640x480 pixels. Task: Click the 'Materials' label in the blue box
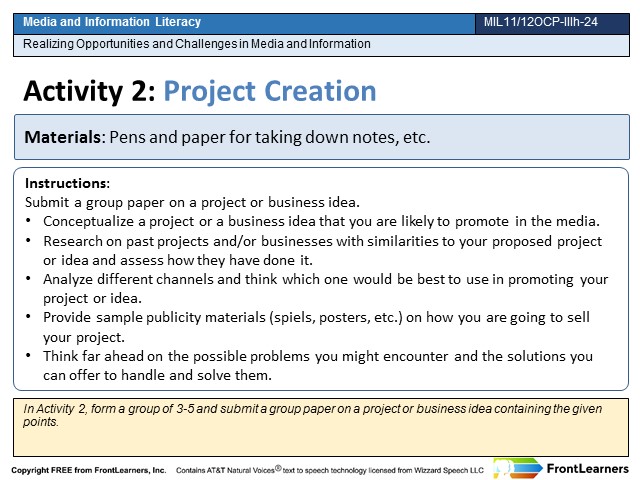(62, 137)
